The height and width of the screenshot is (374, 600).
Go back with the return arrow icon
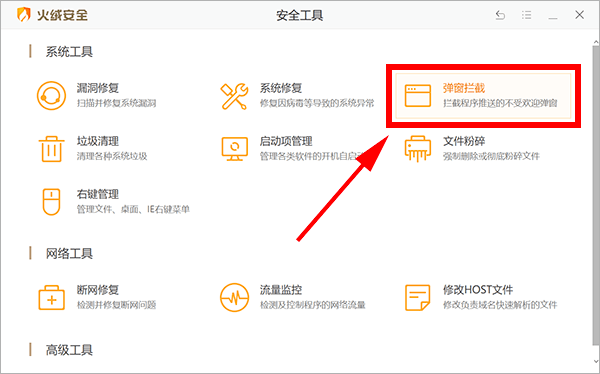point(500,15)
